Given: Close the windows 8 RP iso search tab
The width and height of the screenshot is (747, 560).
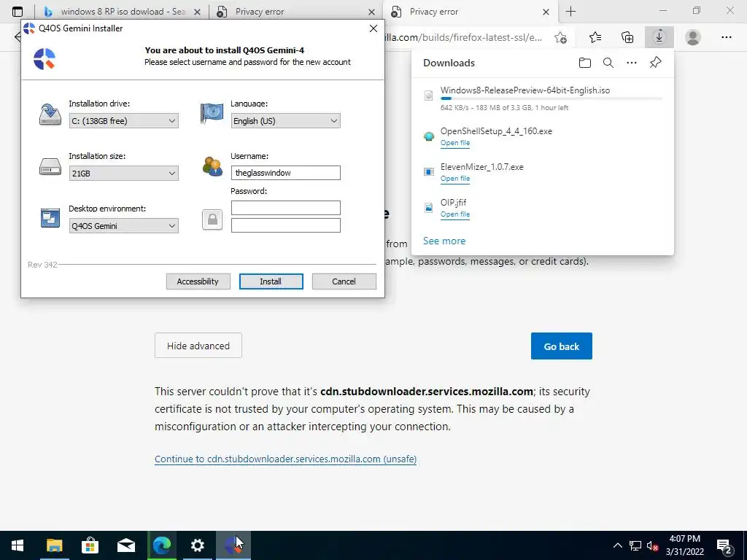Looking at the screenshot, I should (197, 12).
